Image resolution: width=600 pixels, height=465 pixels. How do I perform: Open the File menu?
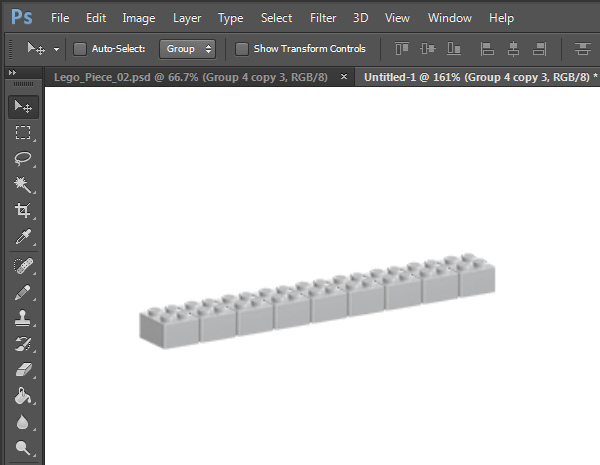pyautogui.click(x=60, y=18)
